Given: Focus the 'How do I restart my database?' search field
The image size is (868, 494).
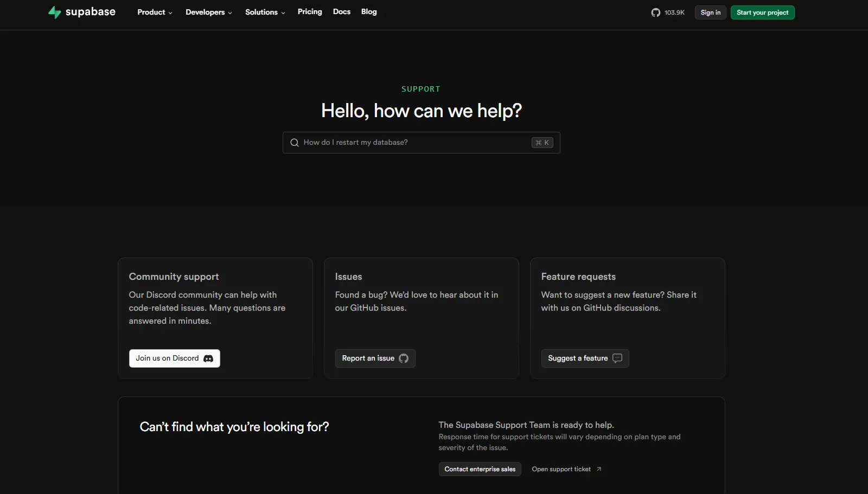Looking at the screenshot, I should pyautogui.click(x=422, y=143).
